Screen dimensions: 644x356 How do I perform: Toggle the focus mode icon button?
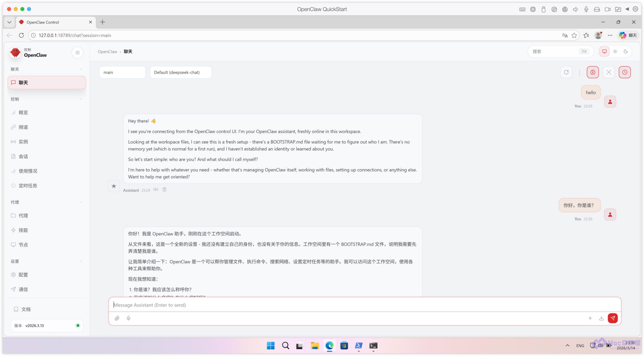(609, 72)
